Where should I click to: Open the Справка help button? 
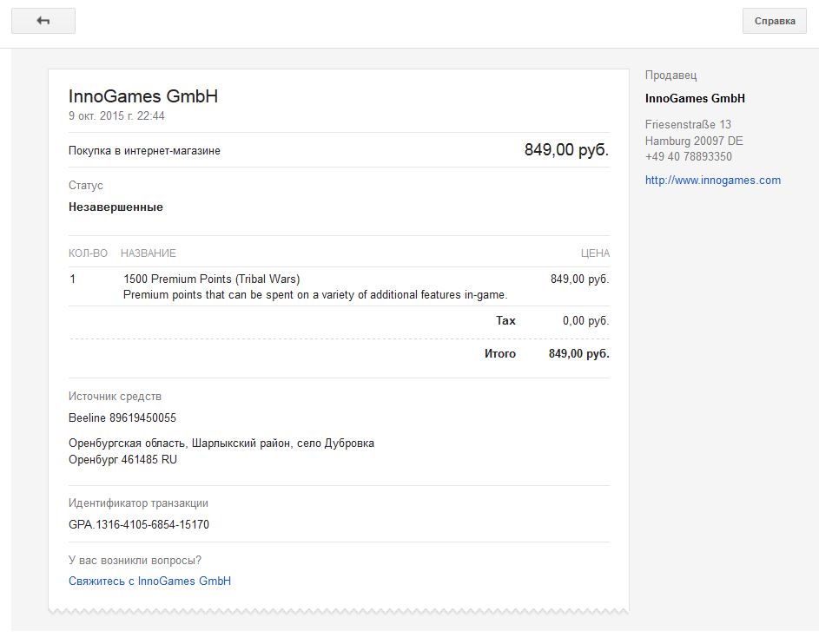click(x=775, y=21)
